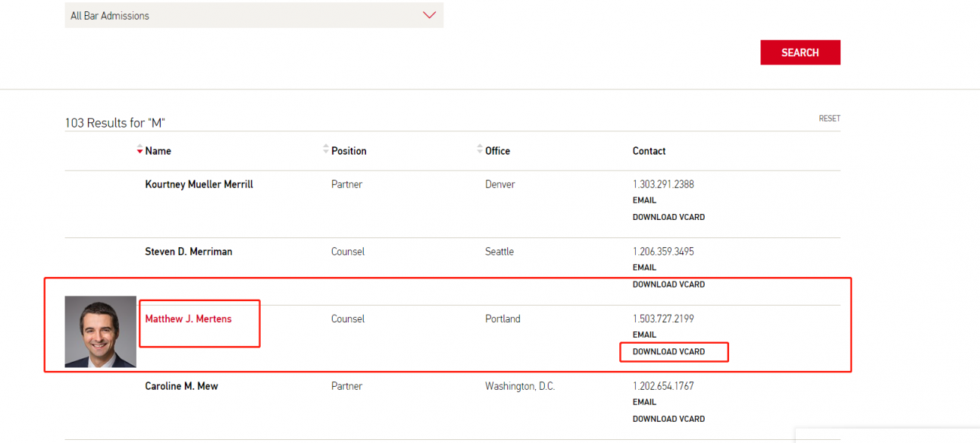
Task: Click the red SEARCH button
Action: (x=800, y=52)
